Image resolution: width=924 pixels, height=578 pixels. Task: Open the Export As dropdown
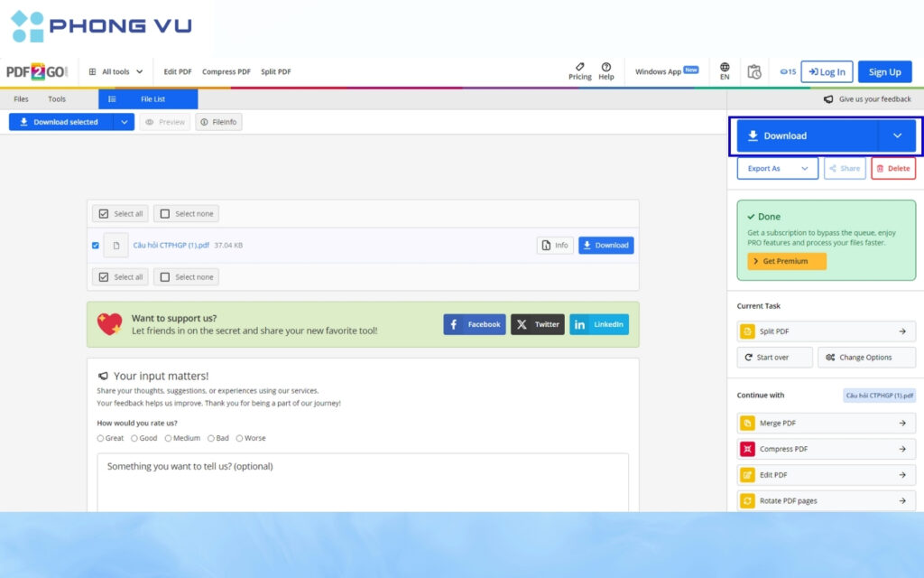click(777, 168)
